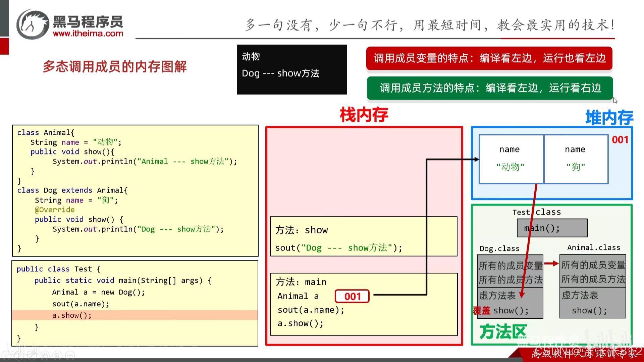
Task: Click the next slide arrow control
Action: coord(19,356)
